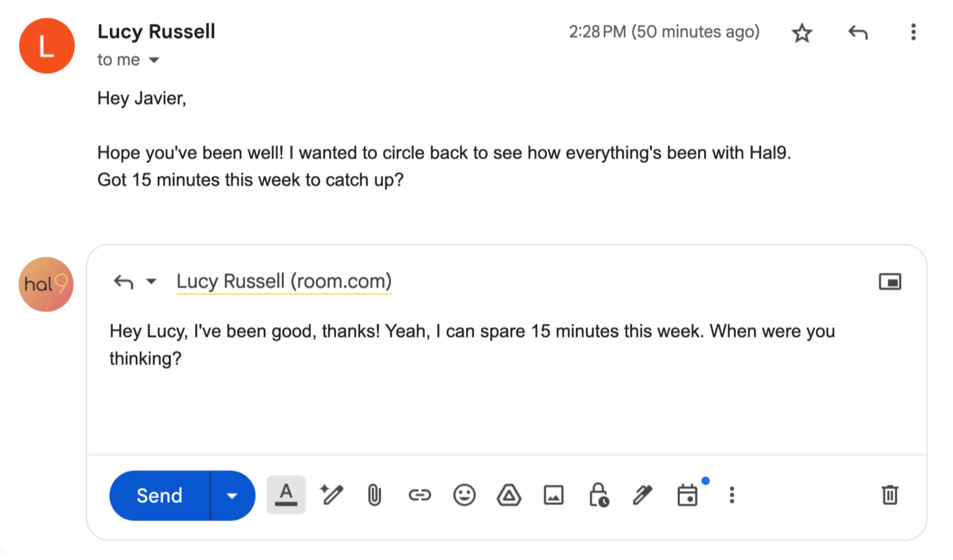The height and width of the screenshot is (560, 953).
Task: Insert a photo into the reply
Action: tap(553, 495)
